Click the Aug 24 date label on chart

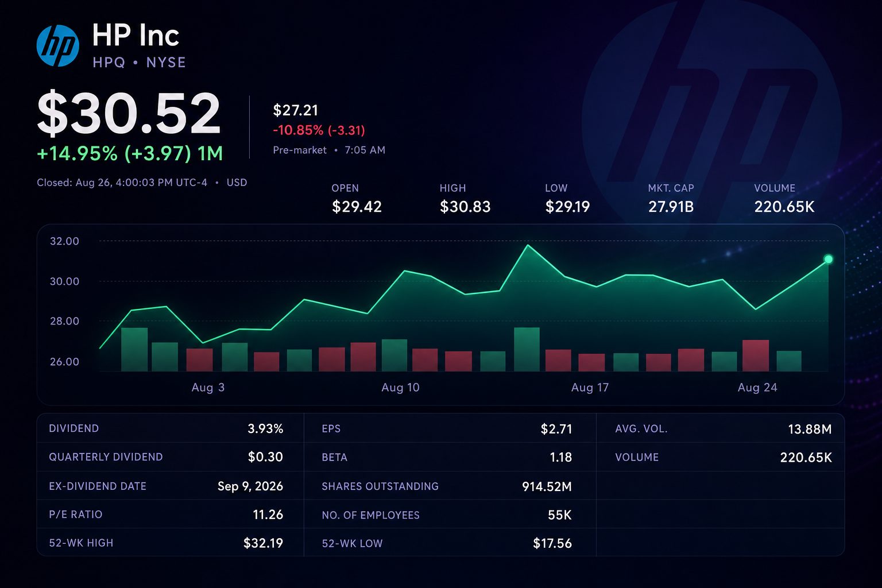click(757, 388)
